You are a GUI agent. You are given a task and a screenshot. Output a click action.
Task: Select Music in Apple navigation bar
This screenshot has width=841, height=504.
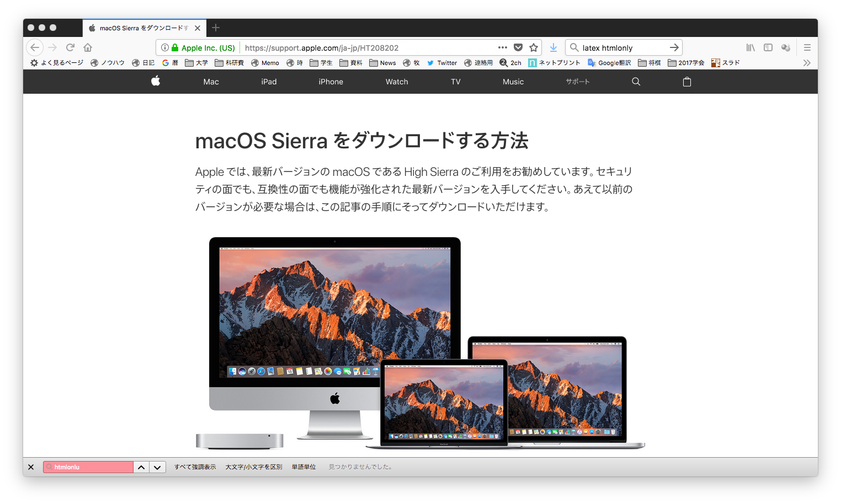[513, 82]
